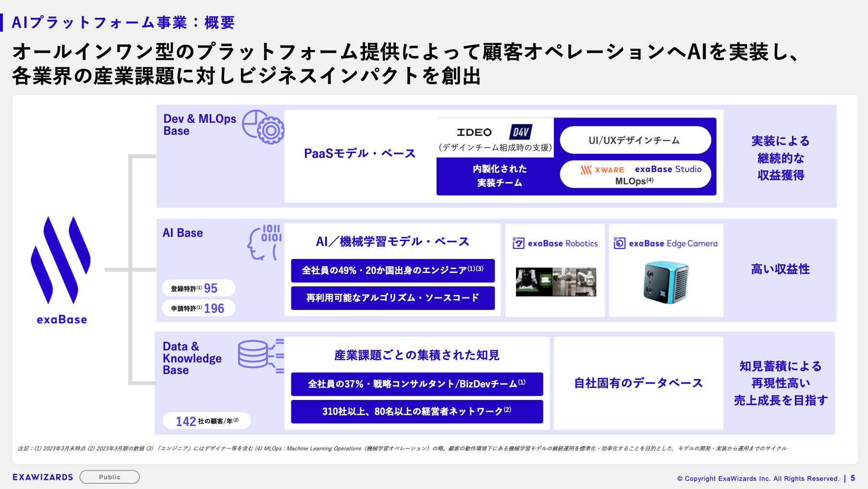
Task: Click the UI/UXデザインチーム pill
Action: point(635,140)
